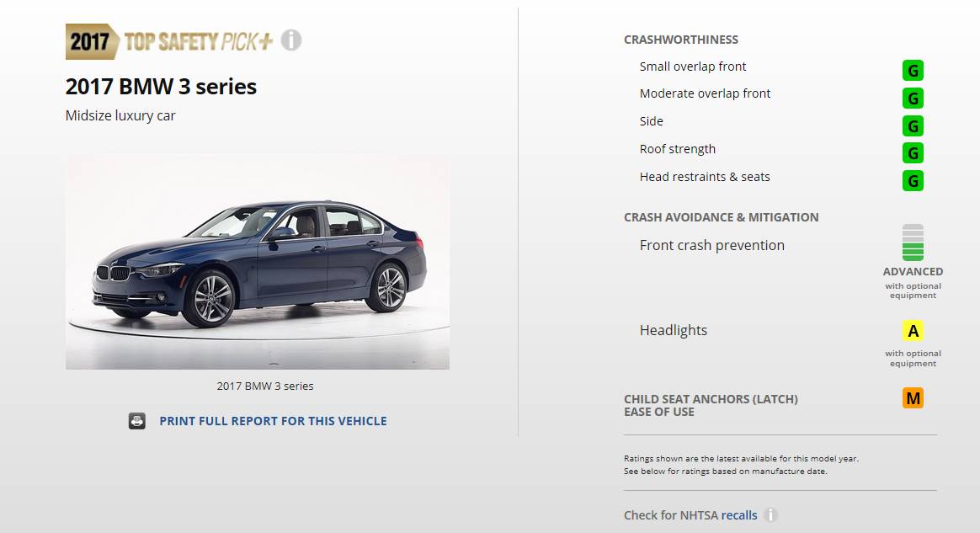Click the printer icon for full report
The width and height of the screenshot is (980, 533).
pos(137,420)
